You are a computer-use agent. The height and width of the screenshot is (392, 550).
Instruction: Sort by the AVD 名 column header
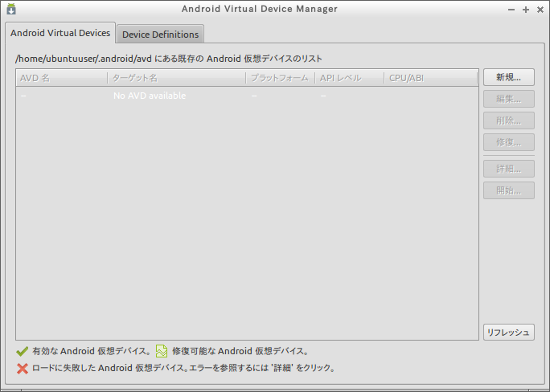(x=62, y=78)
